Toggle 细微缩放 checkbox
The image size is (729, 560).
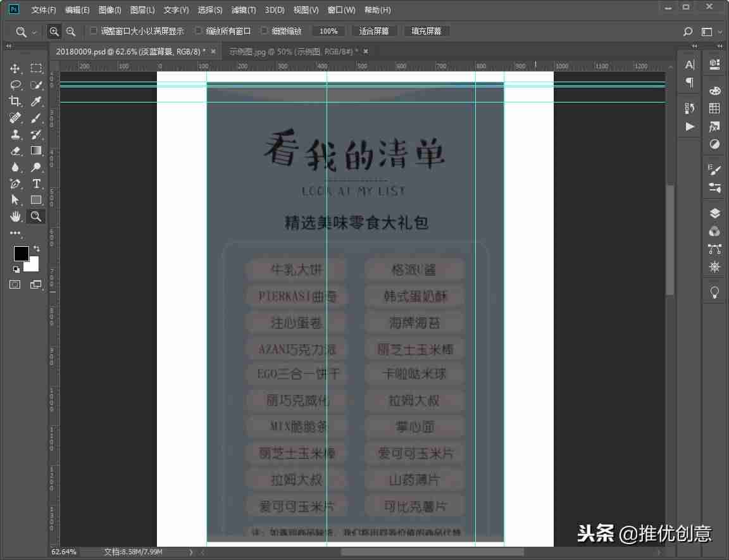(x=265, y=30)
